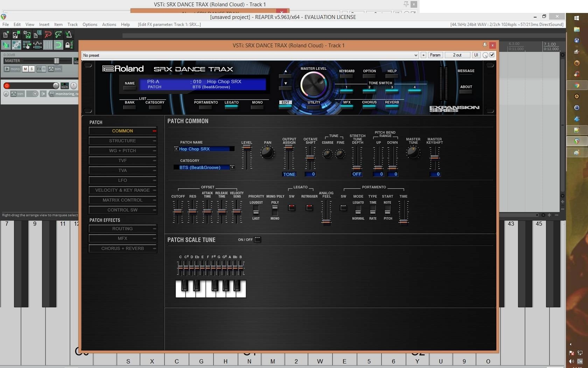The height and width of the screenshot is (368, 588).
Task: Open the File menu
Action: [x=6, y=25]
